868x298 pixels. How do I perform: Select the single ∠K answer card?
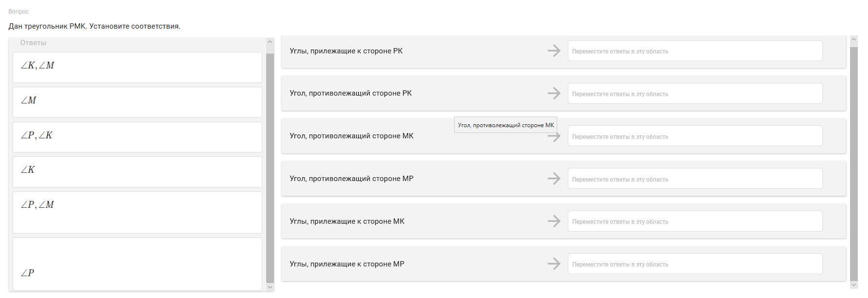coord(137,171)
